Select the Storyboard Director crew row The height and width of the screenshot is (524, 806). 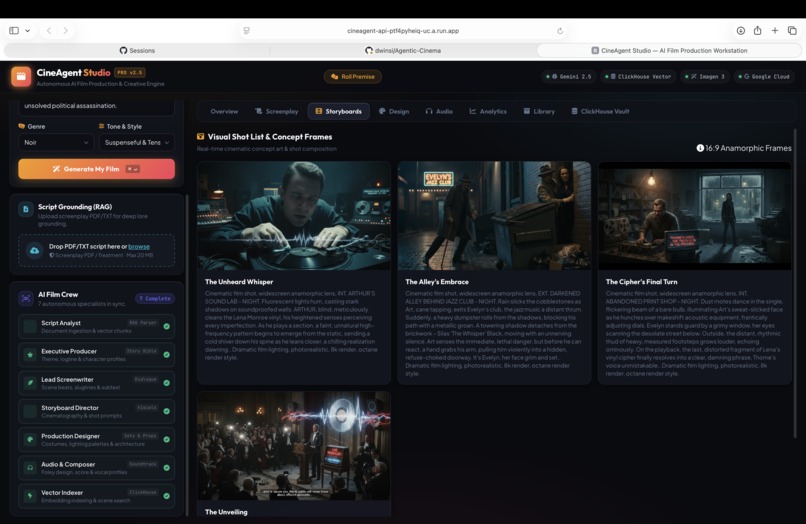click(x=96, y=411)
